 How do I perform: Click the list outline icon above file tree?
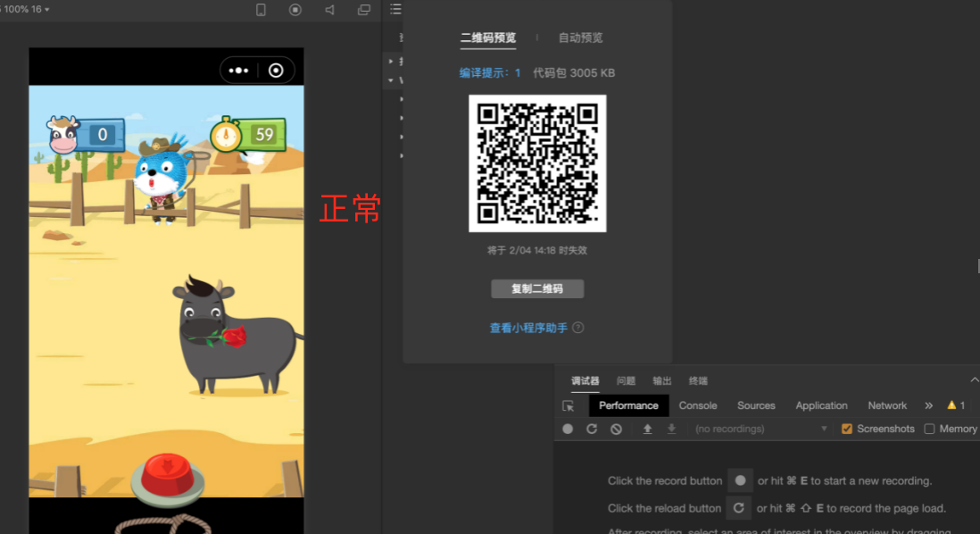[395, 9]
